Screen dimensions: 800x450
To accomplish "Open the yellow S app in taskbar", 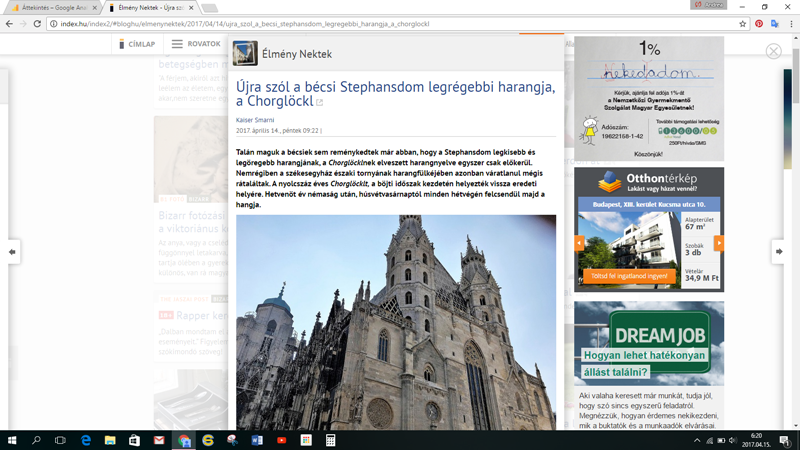I will click(208, 440).
